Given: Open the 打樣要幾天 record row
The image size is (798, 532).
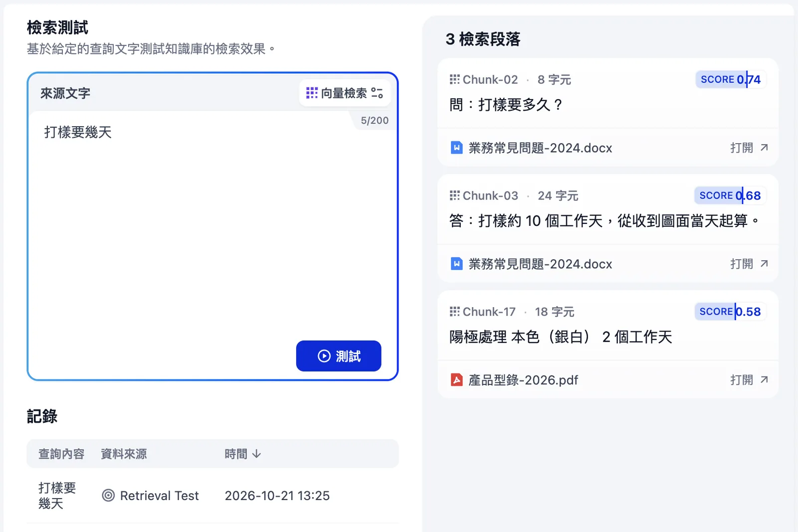Looking at the screenshot, I should click(212, 496).
